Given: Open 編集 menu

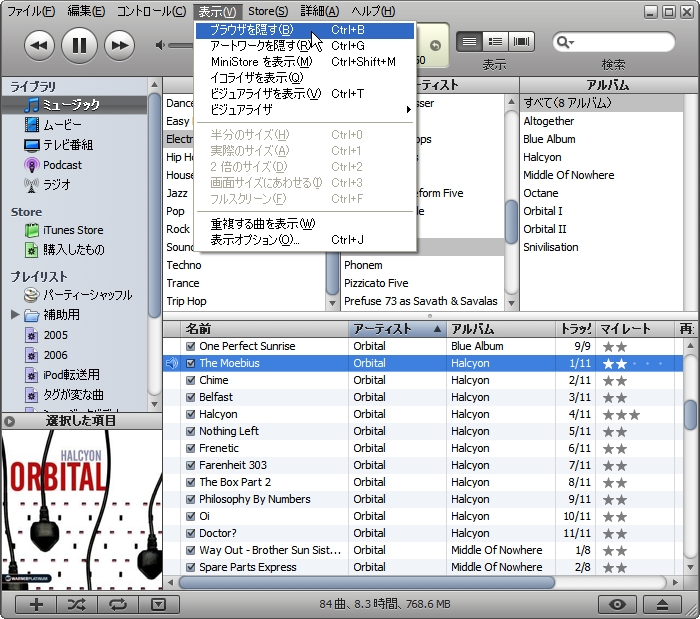Looking at the screenshot, I should (x=86, y=11).
